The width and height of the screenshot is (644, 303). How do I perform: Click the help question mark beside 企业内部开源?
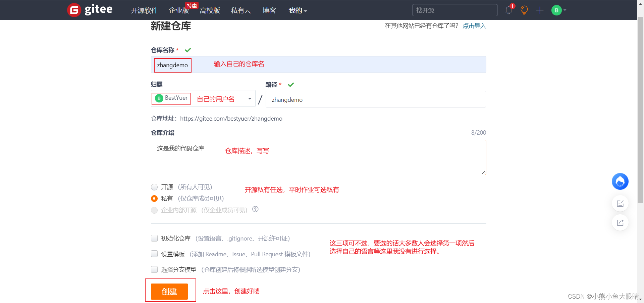click(x=255, y=209)
